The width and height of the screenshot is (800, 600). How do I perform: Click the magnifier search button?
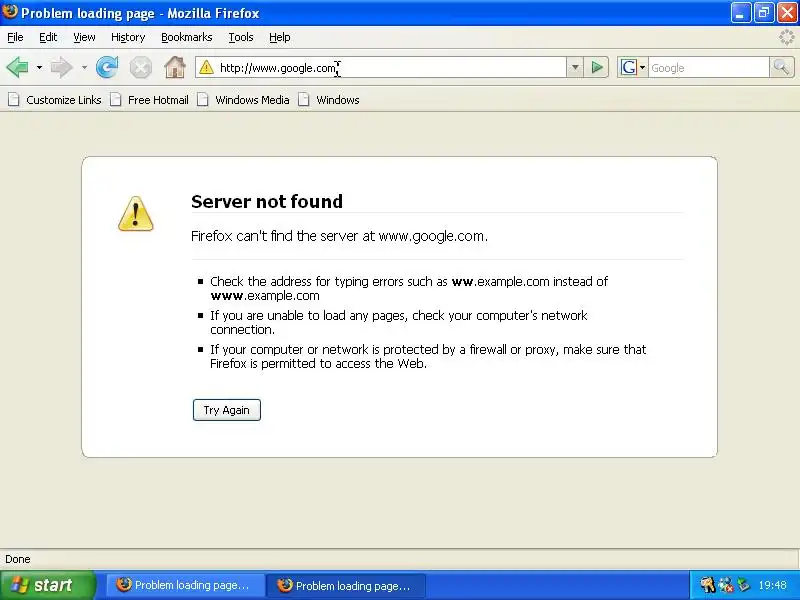pyautogui.click(x=781, y=67)
